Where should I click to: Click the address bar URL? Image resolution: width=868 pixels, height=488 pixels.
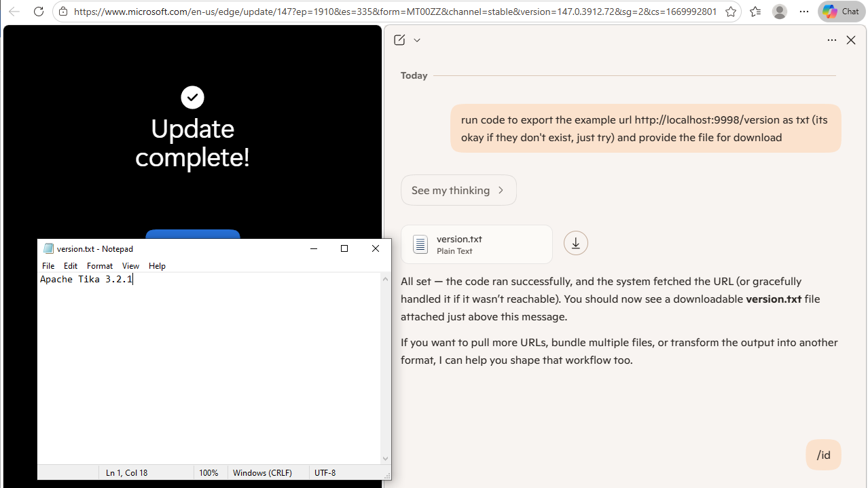(x=395, y=12)
